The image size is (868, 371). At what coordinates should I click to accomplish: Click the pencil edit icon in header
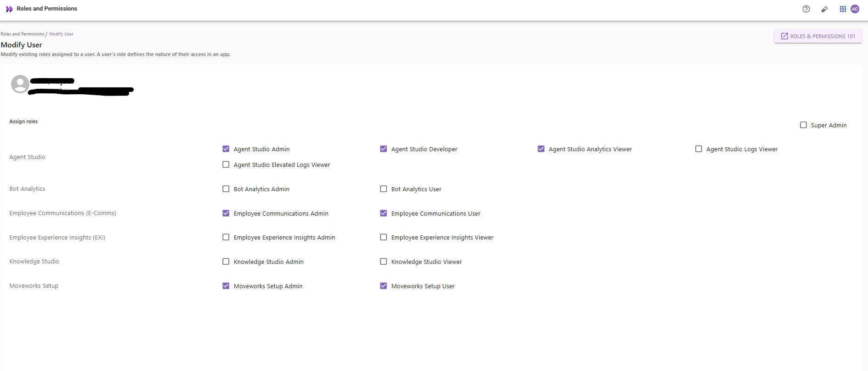[x=824, y=9]
